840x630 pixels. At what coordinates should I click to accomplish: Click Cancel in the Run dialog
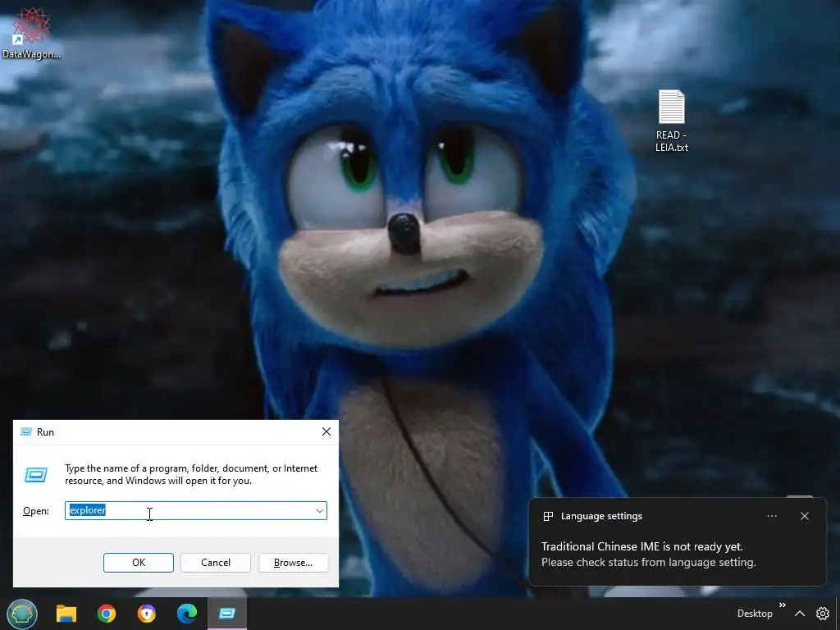pyautogui.click(x=216, y=563)
